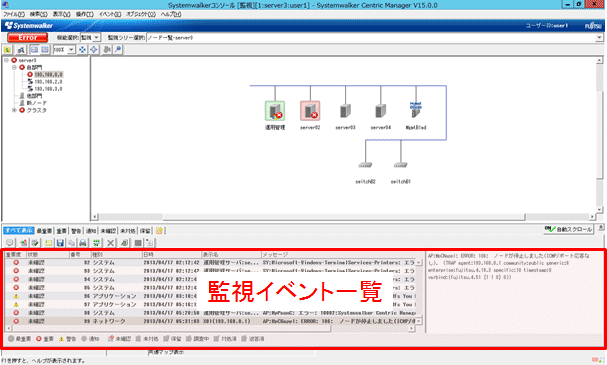The height and width of the screenshot is (365, 607).
Task: Click the server02 node icon in the map
Action: (x=310, y=111)
